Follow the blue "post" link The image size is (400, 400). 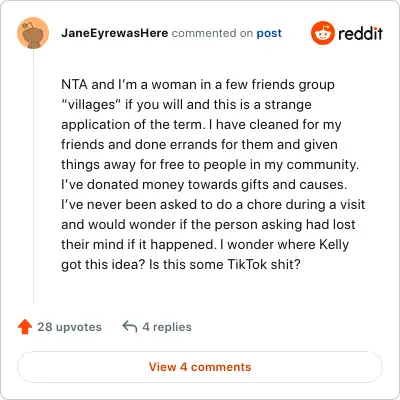(269, 33)
